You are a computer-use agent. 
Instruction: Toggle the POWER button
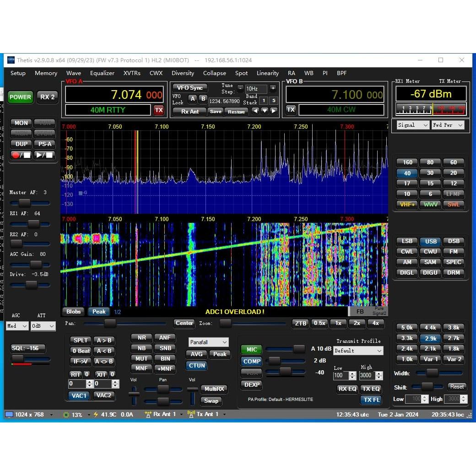20,97
